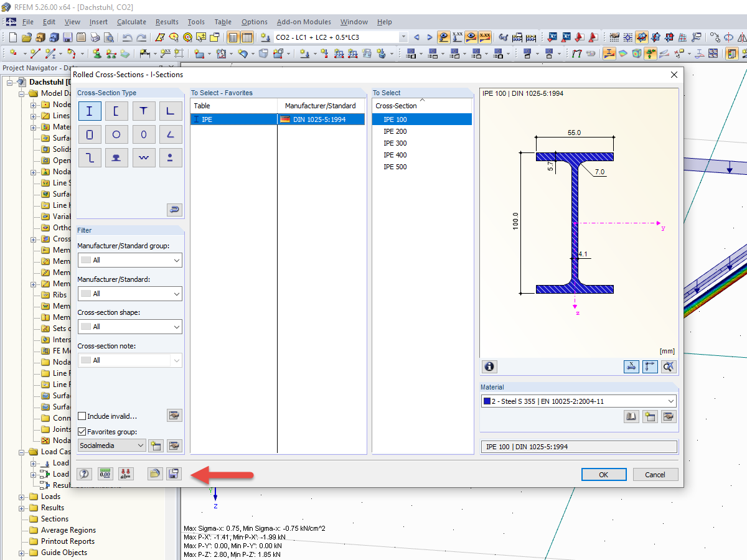
Task: Expand the Results tree node
Action: 22,508
